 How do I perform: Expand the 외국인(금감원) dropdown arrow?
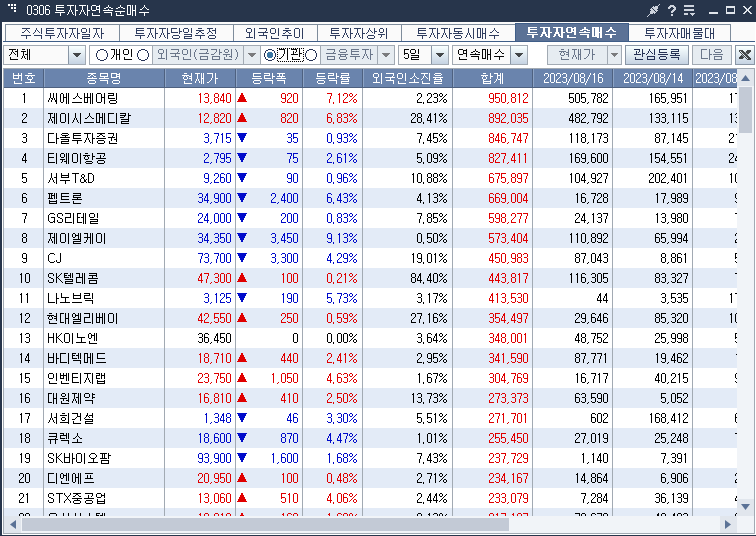click(251, 55)
